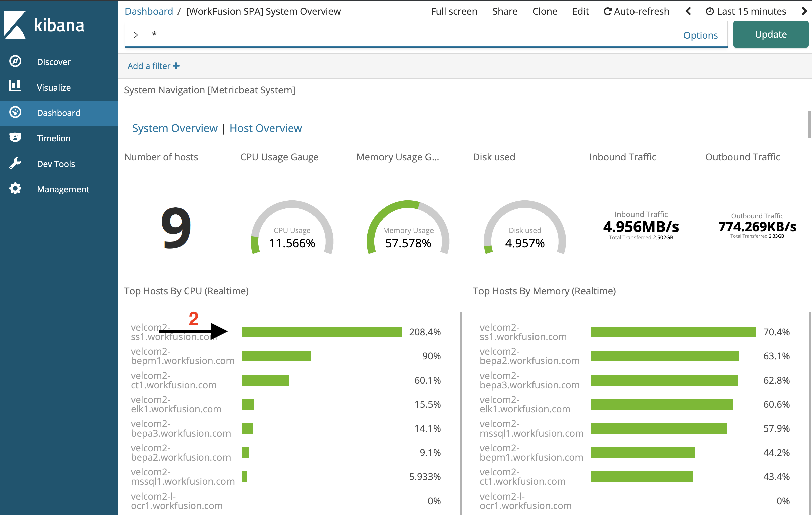
Task: Click the Top Hosts By CPU (Realtime) title
Action: coord(187,291)
